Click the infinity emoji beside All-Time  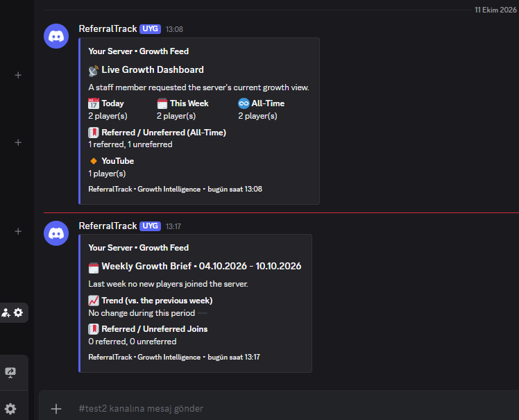(x=244, y=103)
